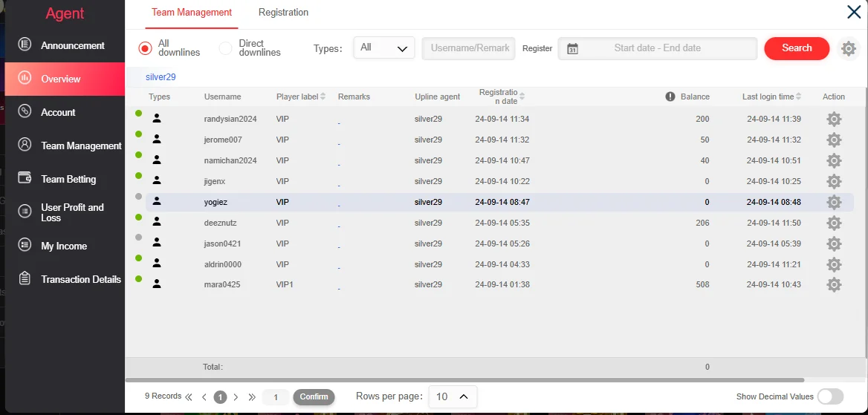Open Team Management in sidebar
The image size is (868, 415).
point(65,146)
